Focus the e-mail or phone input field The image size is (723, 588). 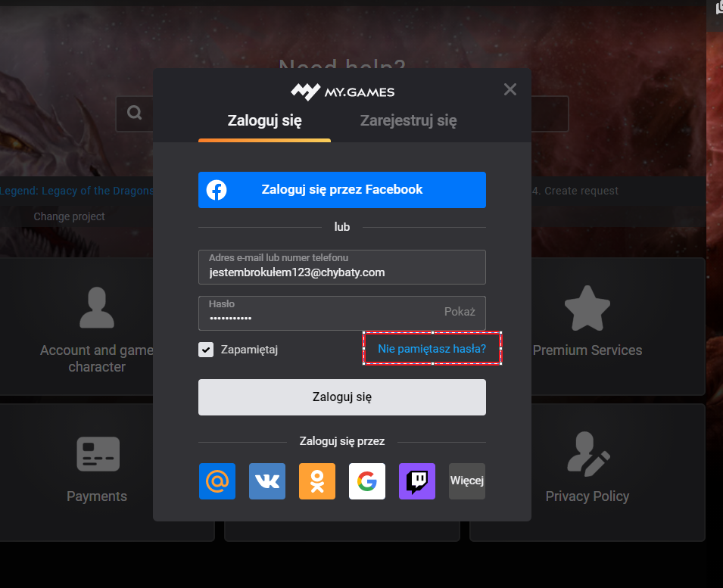[342, 267]
